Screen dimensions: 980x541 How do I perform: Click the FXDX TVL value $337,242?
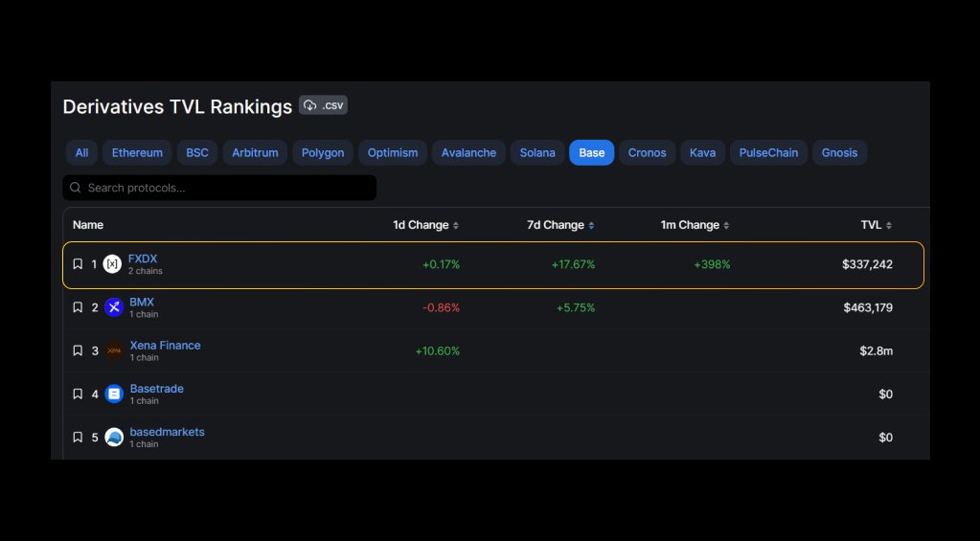868,264
